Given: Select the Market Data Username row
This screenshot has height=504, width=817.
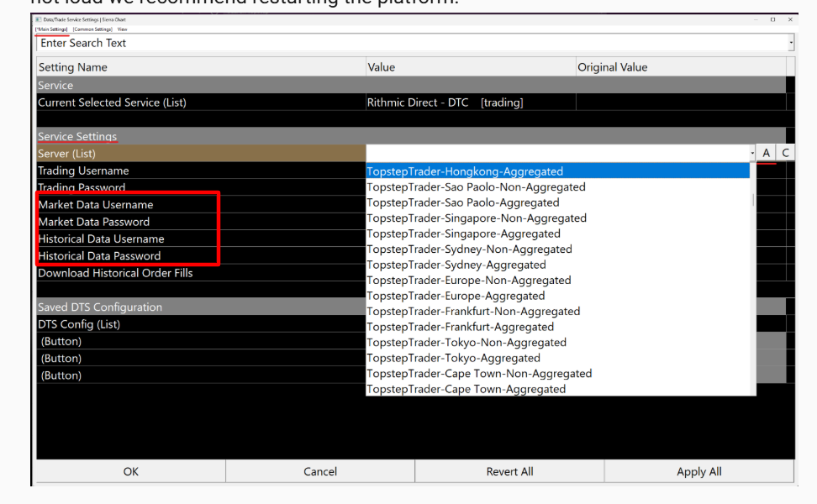Looking at the screenshot, I should [x=201, y=205].
